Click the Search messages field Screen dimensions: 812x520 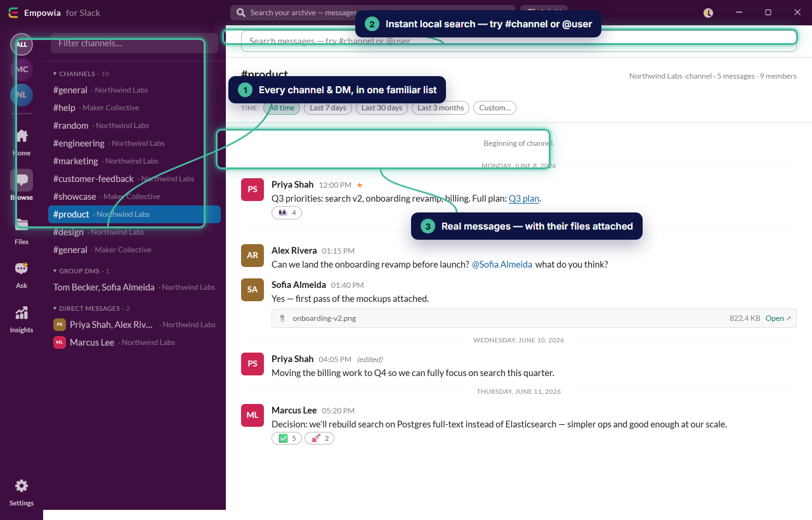pyautogui.click(x=519, y=41)
